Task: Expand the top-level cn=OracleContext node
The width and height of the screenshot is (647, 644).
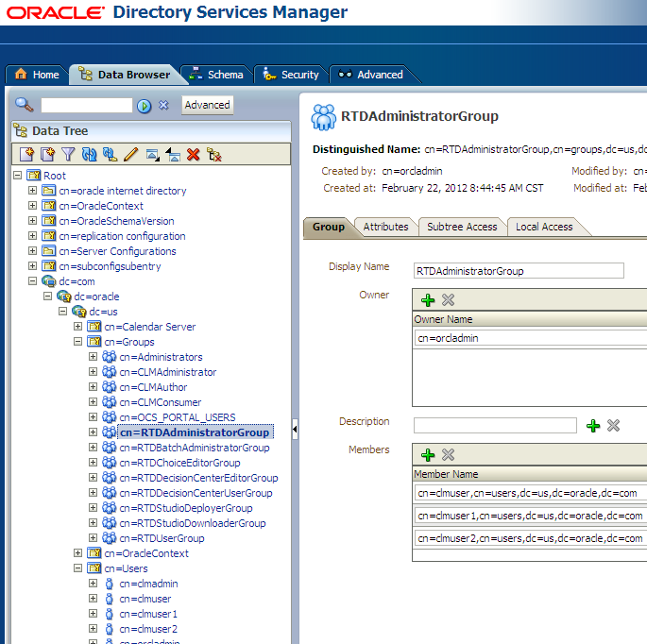Action: coord(33,205)
